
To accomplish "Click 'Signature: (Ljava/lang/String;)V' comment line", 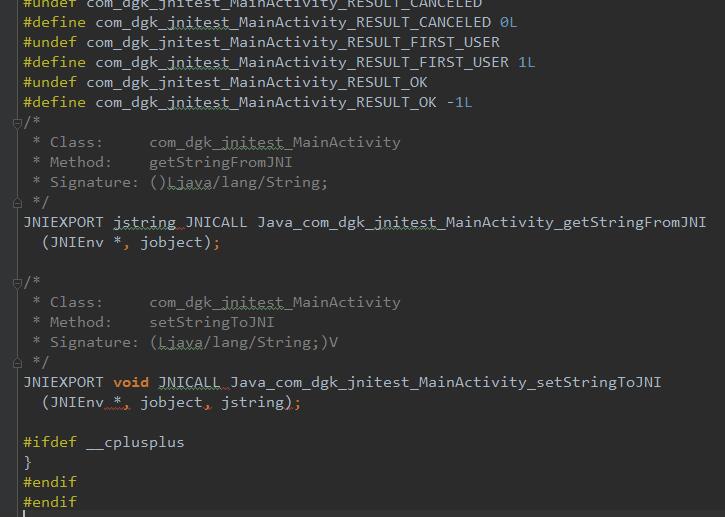I will tap(185, 343).
